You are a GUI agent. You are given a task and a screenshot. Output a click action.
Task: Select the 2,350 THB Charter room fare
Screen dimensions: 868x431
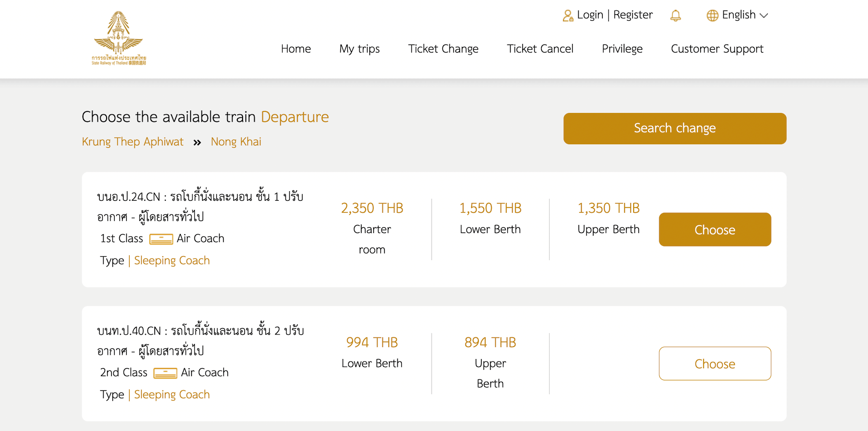tap(372, 229)
